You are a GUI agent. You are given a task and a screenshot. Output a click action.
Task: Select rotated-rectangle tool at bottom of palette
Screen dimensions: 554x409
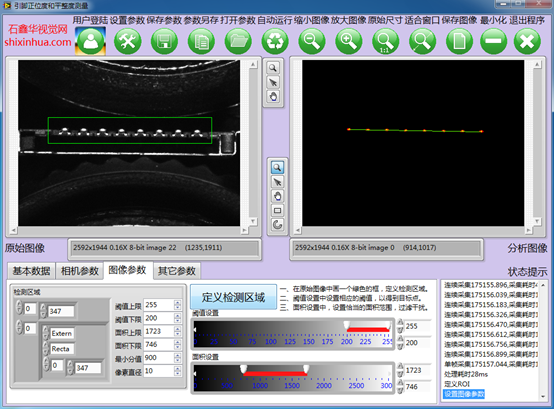pyautogui.click(x=277, y=225)
